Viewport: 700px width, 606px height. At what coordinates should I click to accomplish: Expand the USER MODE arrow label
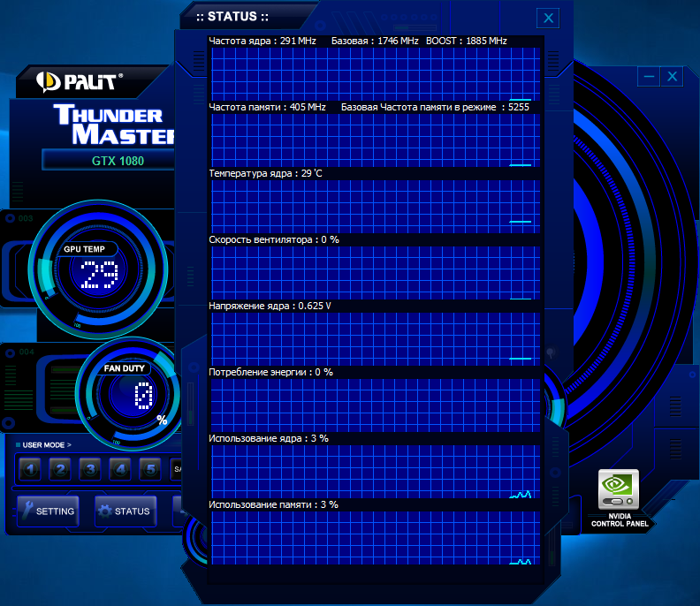44,445
